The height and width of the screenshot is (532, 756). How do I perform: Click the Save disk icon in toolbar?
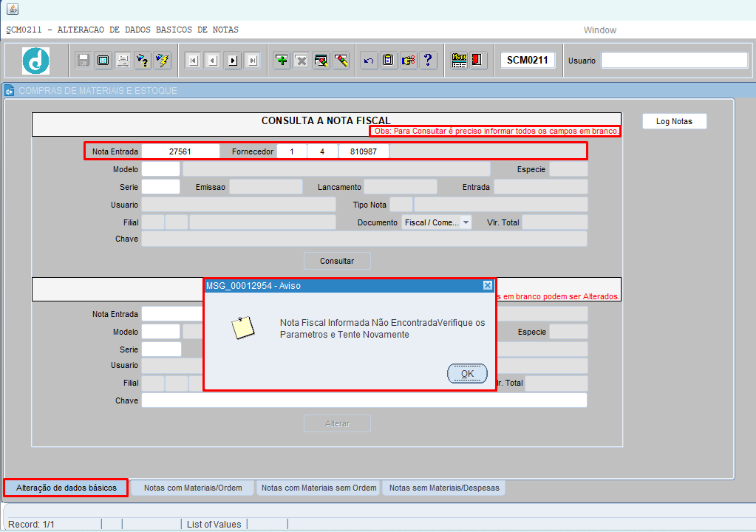click(x=84, y=61)
